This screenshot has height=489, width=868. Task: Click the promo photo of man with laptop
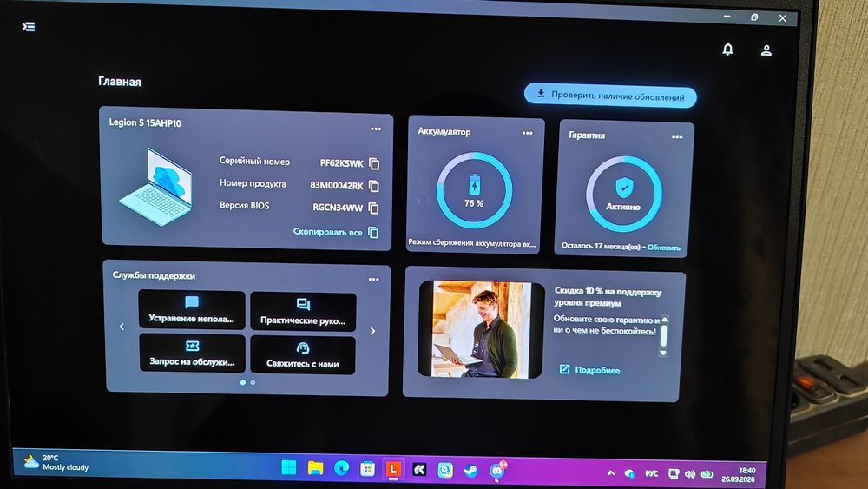[481, 329]
